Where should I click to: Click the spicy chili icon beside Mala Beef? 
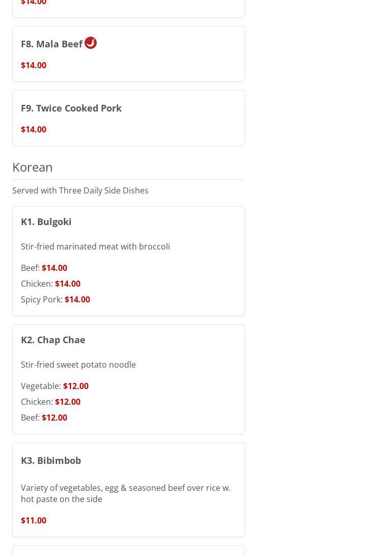coord(91,43)
